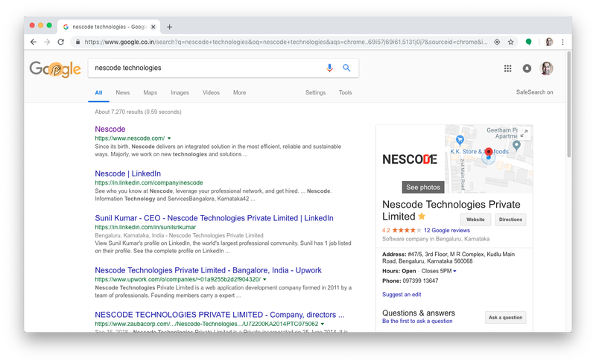Click the Ask a question button
596x364 pixels.
(506, 318)
